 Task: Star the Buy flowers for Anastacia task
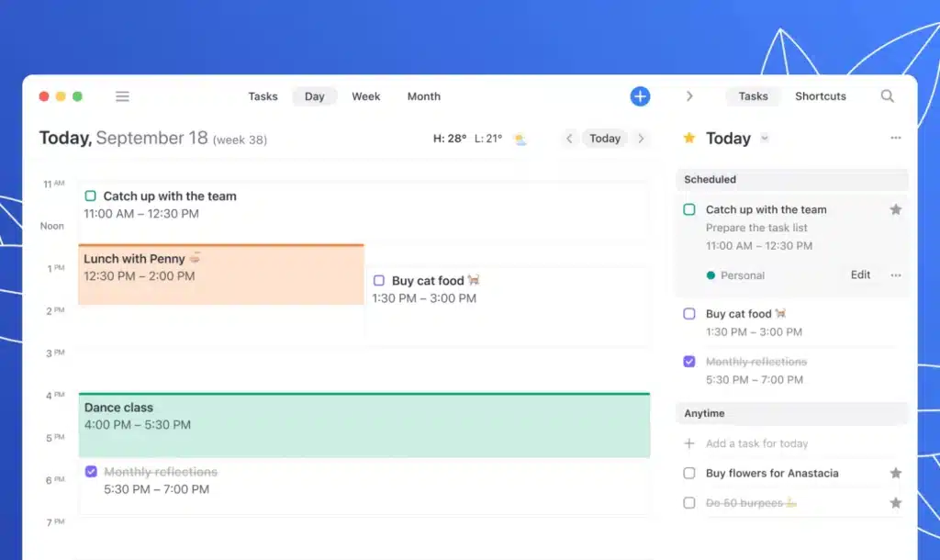tap(896, 473)
